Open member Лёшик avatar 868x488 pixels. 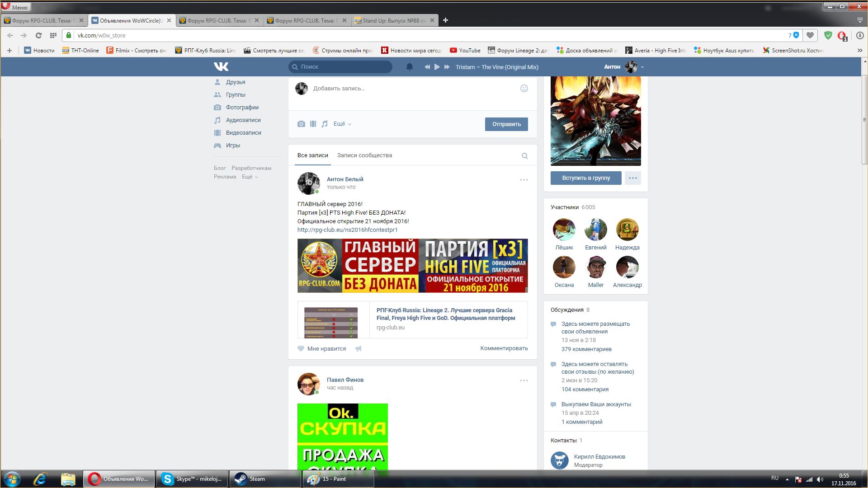pos(564,230)
